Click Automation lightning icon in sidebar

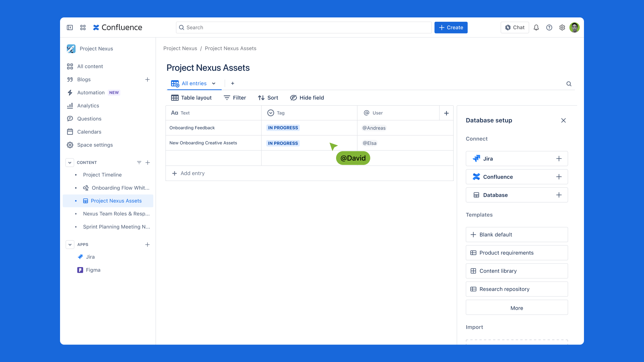[x=70, y=93]
